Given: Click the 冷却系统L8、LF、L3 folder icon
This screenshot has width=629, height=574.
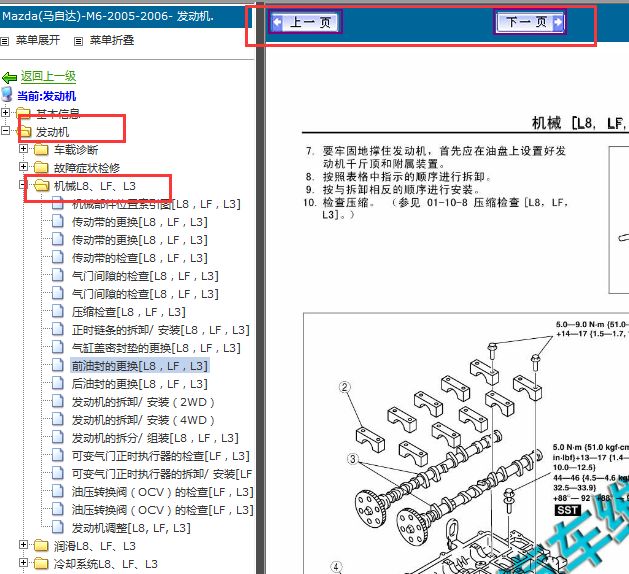Looking at the screenshot, I should pos(41,564).
